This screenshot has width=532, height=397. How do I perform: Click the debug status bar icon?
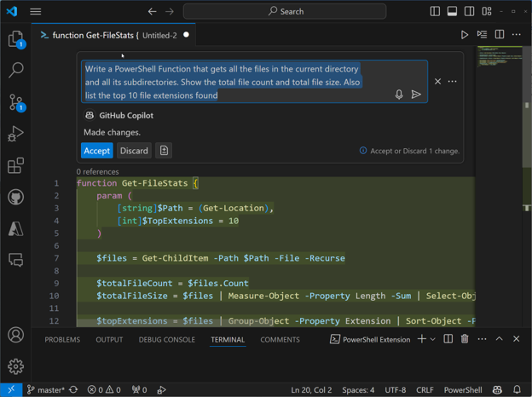click(x=161, y=390)
